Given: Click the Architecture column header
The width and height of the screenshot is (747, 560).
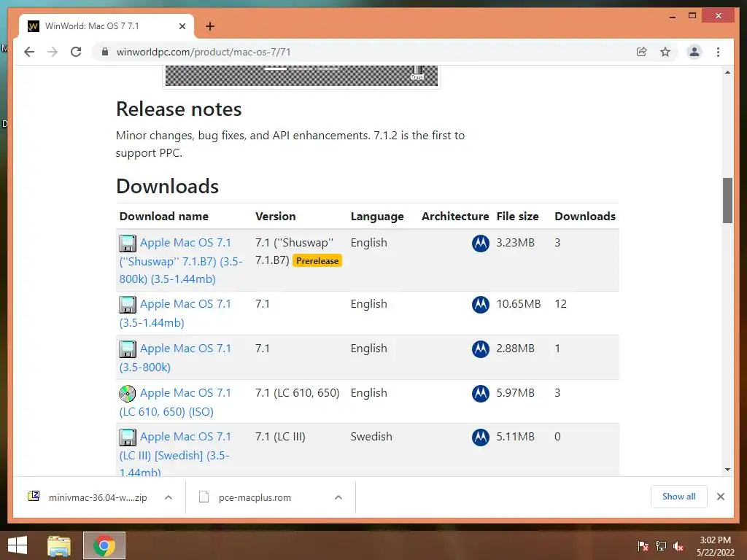Looking at the screenshot, I should coord(455,216).
